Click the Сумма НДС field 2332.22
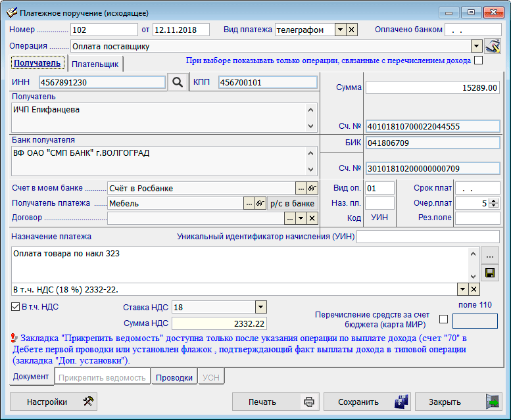The image size is (511, 420). [x=219, y=323]
